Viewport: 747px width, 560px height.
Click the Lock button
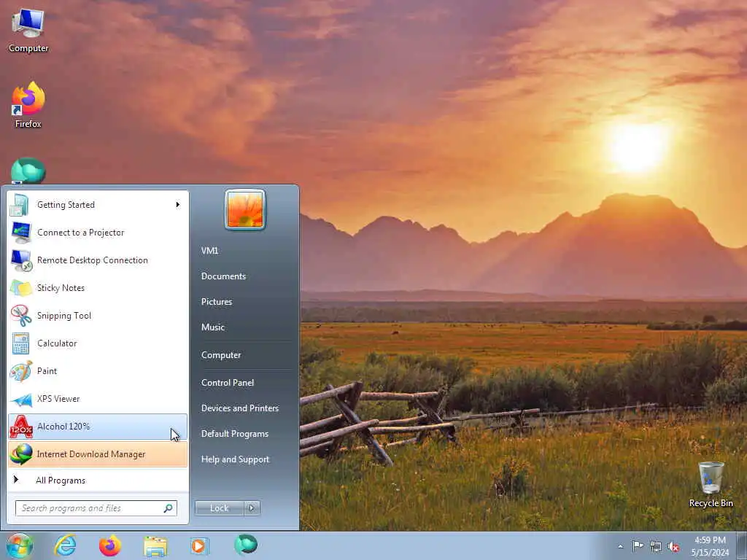coord(220,508)
